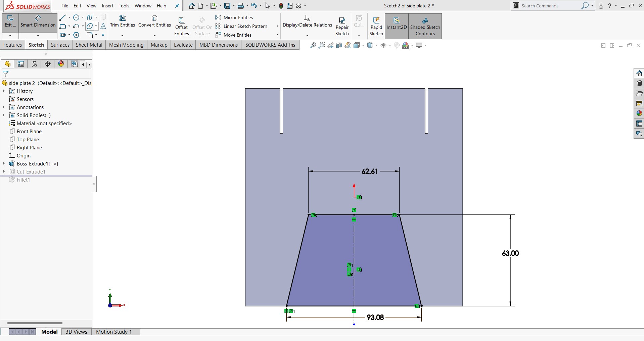Open Linear Sketch Pattern dropdown arrow
The height and width of the screenshot is (341, 644).
(x=277, y=26)
